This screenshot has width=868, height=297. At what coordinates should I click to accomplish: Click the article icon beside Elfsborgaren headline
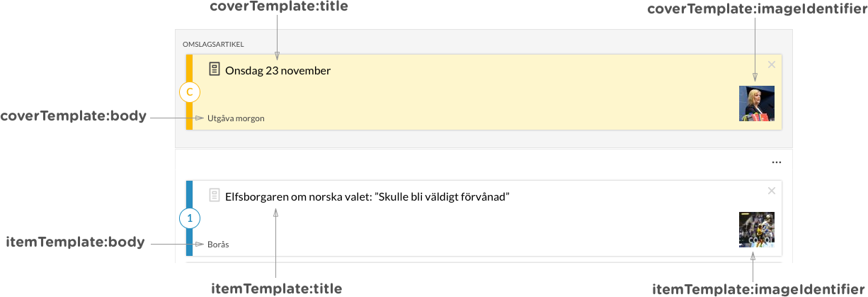click(x=215, y=196)
